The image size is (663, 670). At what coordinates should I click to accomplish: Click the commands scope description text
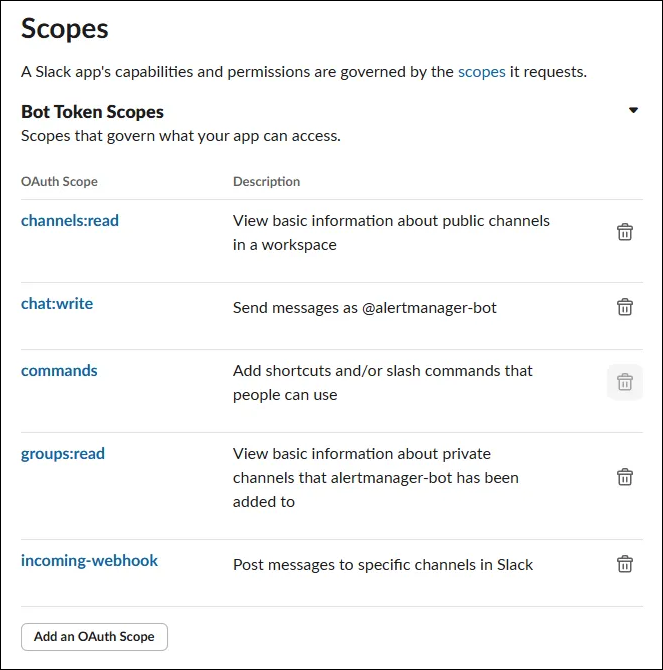pyautogui.click(x=383, y=382)
